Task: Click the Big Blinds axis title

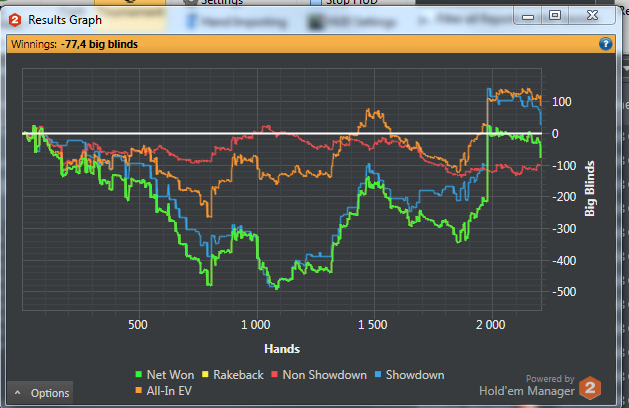Action: click(x=589, y=189)
